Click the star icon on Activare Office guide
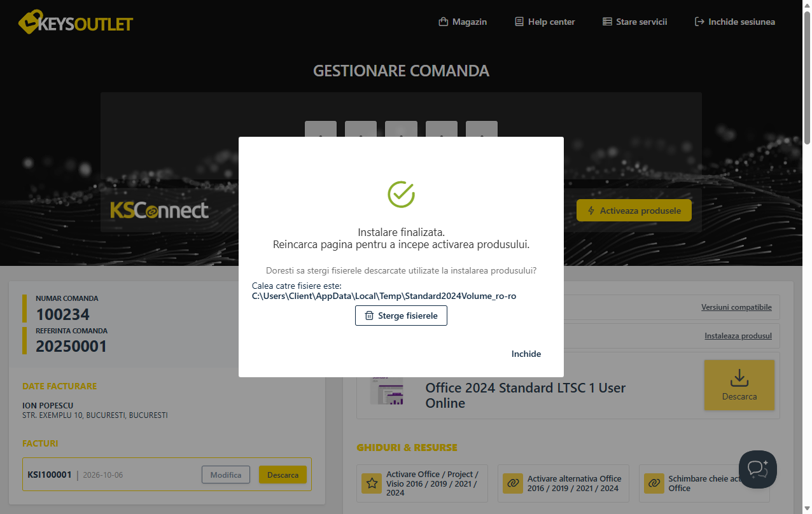The height and width of the screenshot is (514, 812). click(x=372, y=483)
